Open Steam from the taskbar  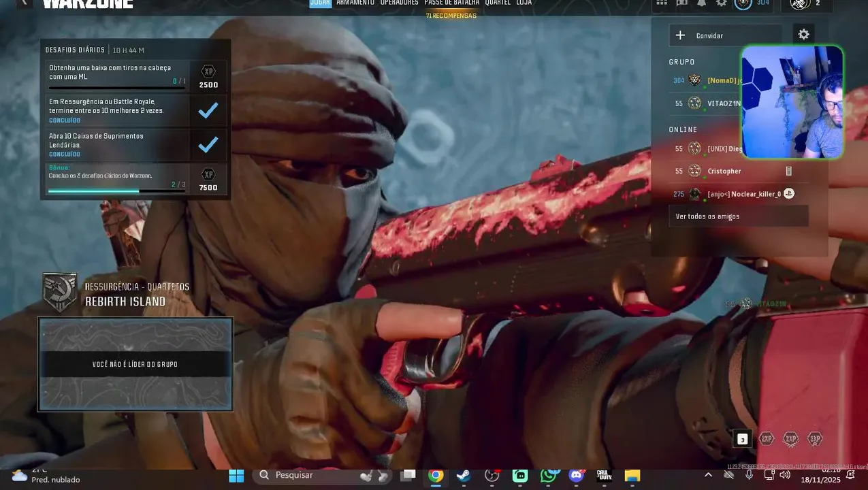tap(464, 476)
